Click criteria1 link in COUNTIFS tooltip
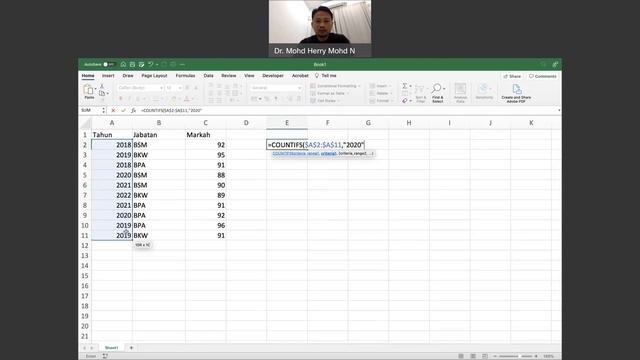 coord(329,153)
